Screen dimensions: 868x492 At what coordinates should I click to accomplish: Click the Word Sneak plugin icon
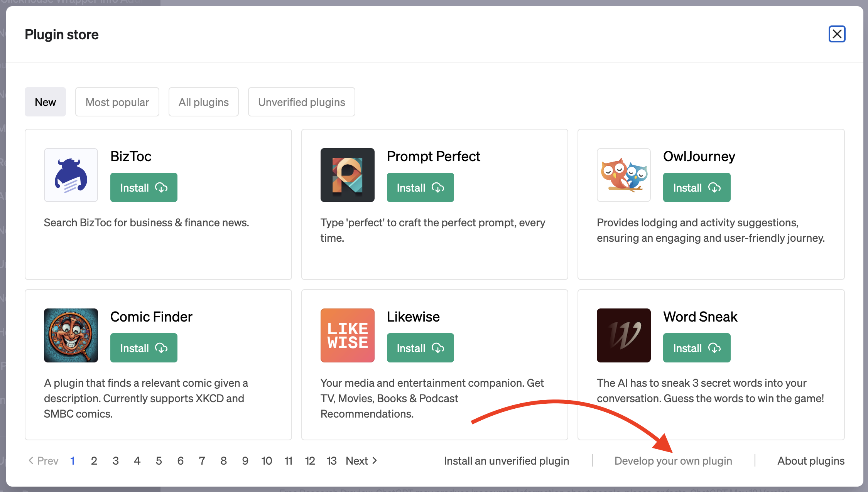tap(624, 335)
